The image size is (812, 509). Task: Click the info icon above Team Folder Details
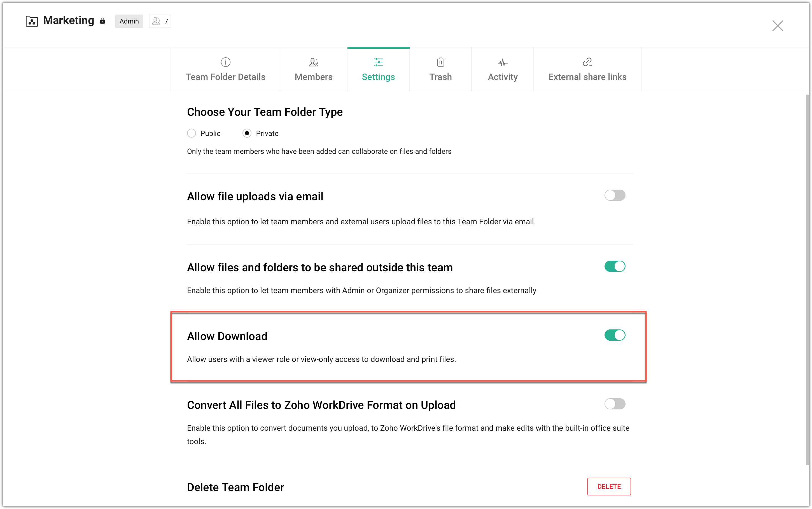tap(225, 62)
